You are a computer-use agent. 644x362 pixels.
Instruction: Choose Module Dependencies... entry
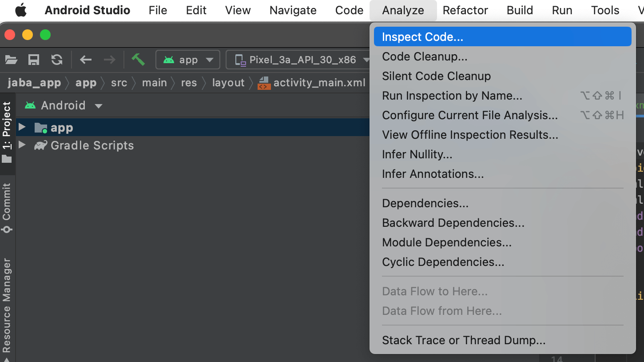[x=503, y=242]
